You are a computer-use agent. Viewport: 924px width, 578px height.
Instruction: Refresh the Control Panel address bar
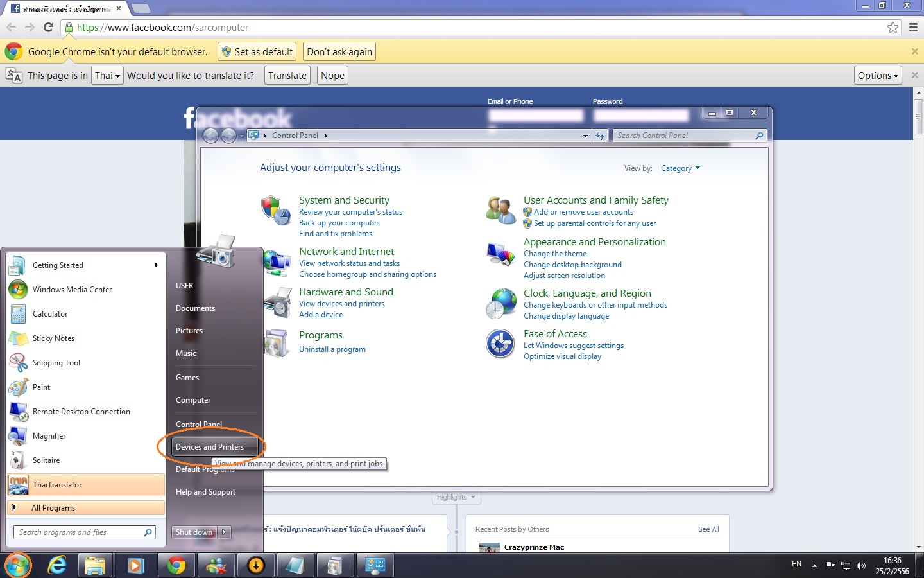pos(600,136)
